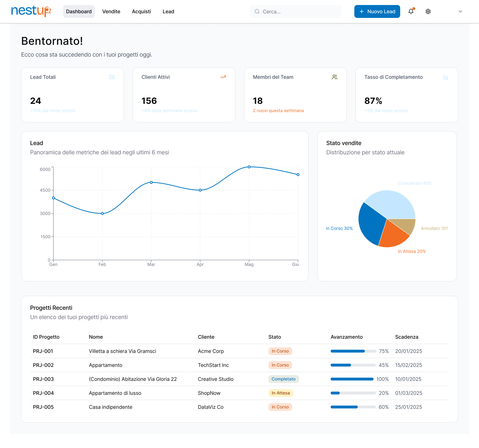The image size is (479, 448).
Task: Switch to the Dashboard tab
Action: (x=79, y=12)
